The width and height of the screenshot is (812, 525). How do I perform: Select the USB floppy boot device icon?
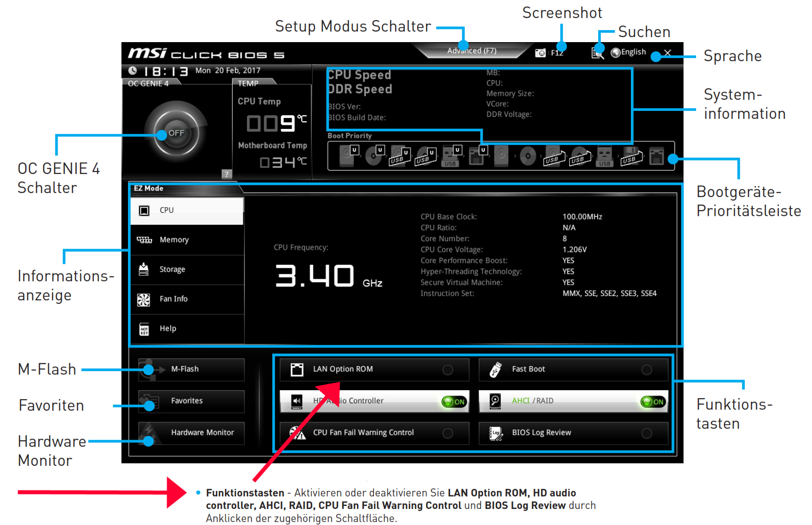(630, 156)
